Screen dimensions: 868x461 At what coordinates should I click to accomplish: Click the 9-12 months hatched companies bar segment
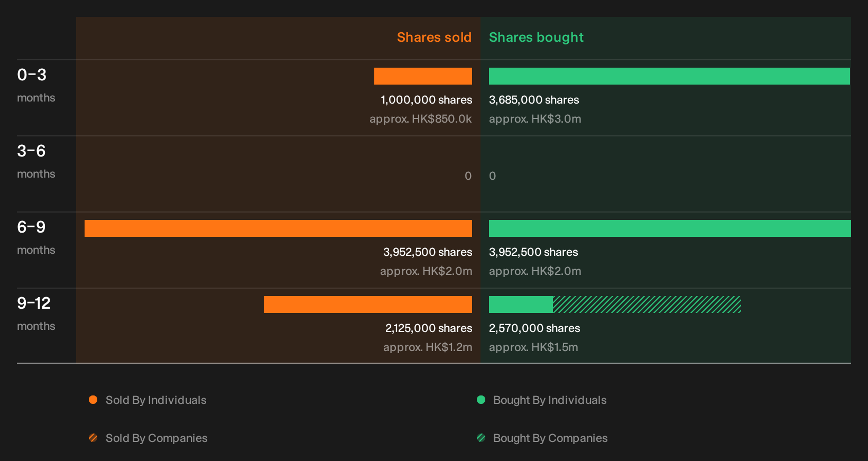point(647,305)
